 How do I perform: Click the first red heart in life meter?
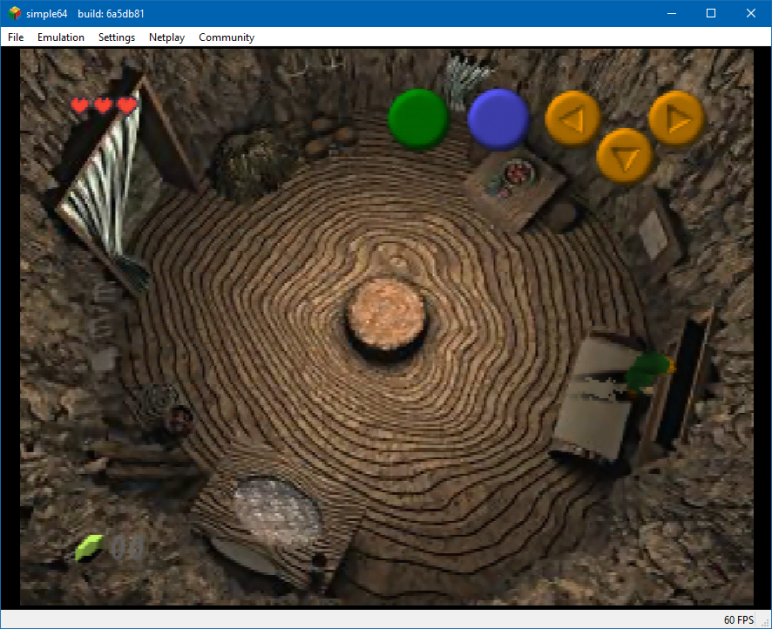point(80,105)
